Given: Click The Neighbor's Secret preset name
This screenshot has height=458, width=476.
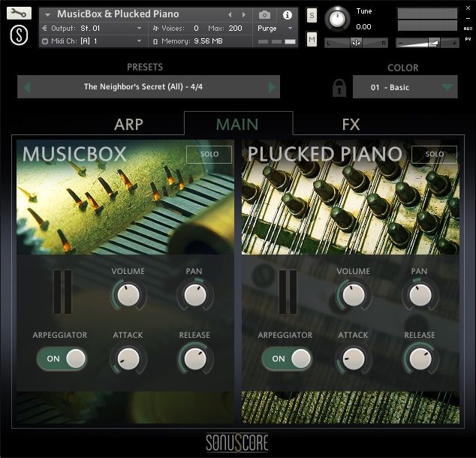Looking at the screenshot, I should 143,87.
